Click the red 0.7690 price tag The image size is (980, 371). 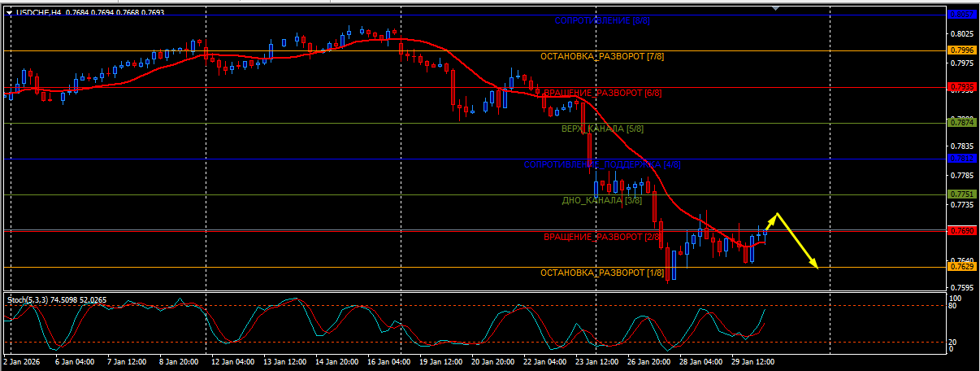(961, 231)
